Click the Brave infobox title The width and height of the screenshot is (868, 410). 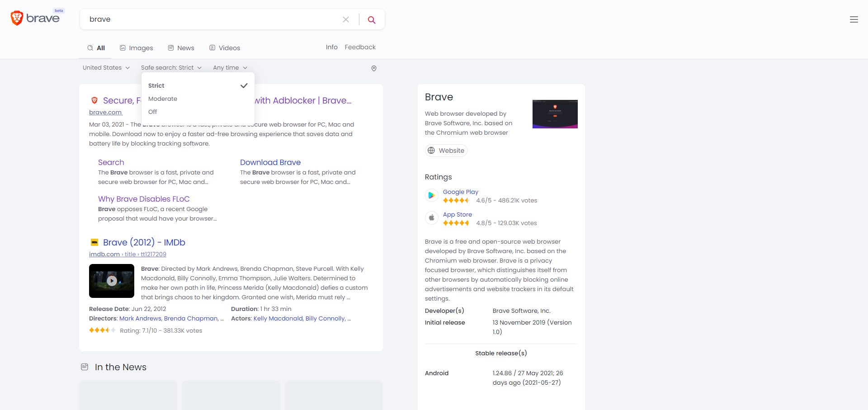[439, 97]
